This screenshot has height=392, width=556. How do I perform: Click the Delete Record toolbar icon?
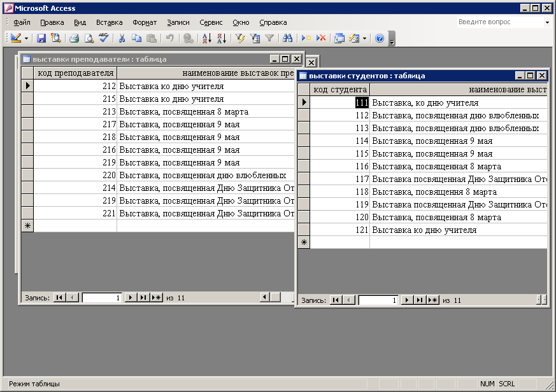point(321,38)
